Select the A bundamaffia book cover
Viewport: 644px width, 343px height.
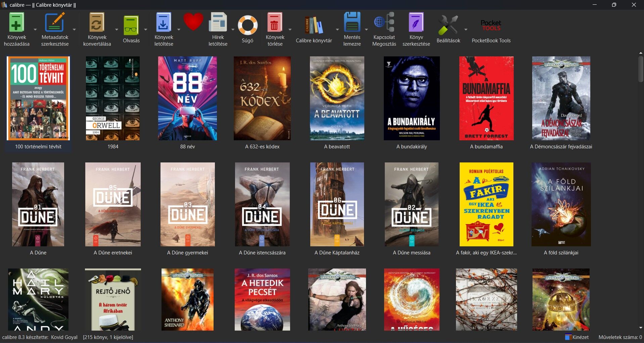(486, 98)
